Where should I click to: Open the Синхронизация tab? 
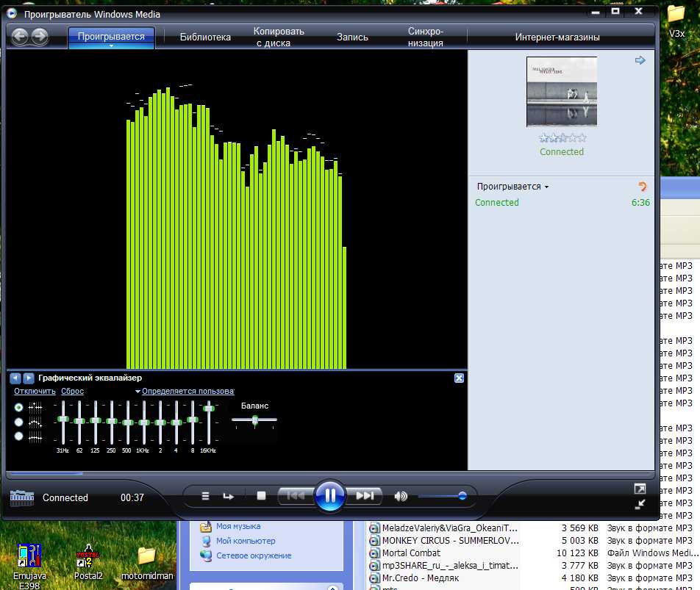coord(426,37)
